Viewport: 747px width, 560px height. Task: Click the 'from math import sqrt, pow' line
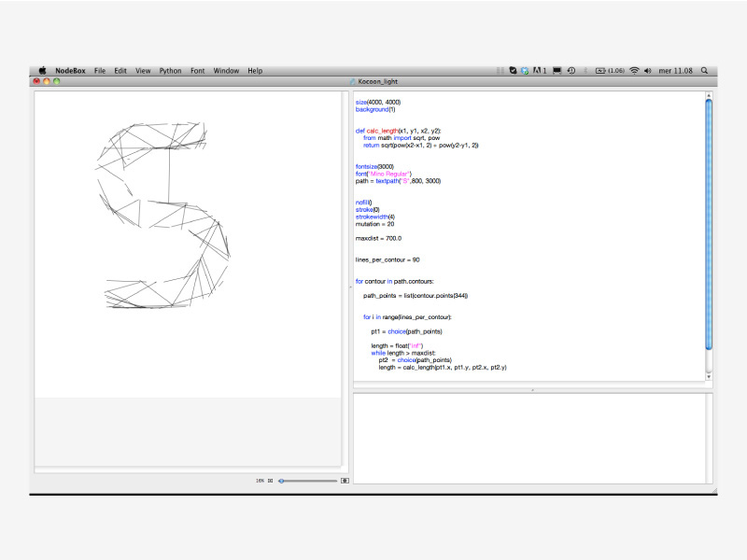[402, 138]
